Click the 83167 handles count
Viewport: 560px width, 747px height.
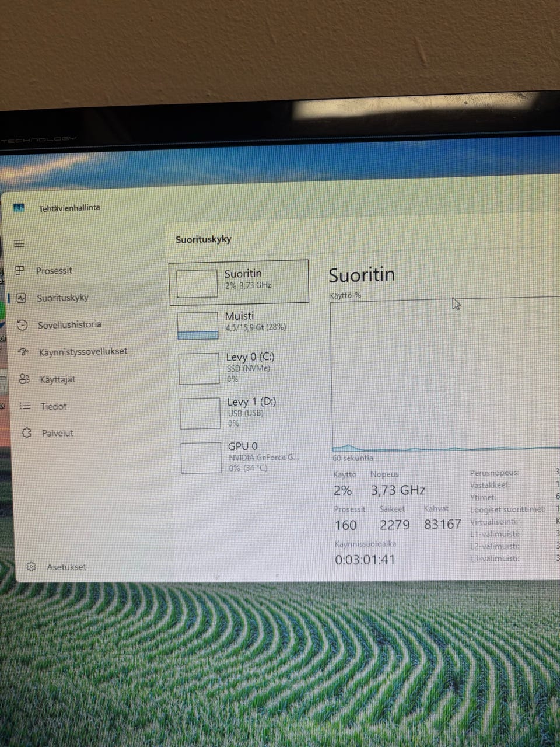click(x=443, y=524)
